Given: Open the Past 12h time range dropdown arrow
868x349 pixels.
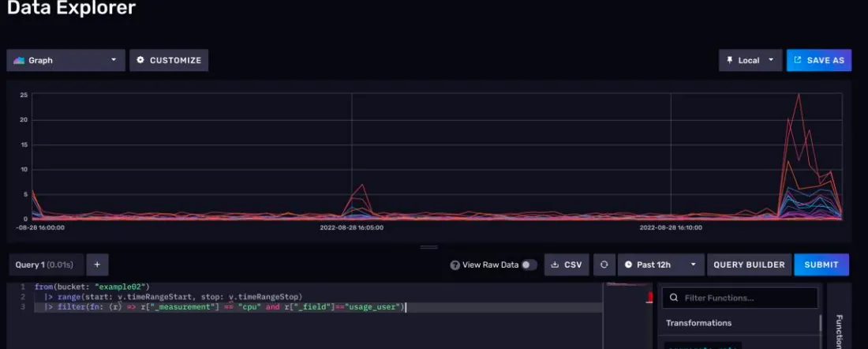Looking at the screenshot, I should pyautogui.click(x=692, y=265).
